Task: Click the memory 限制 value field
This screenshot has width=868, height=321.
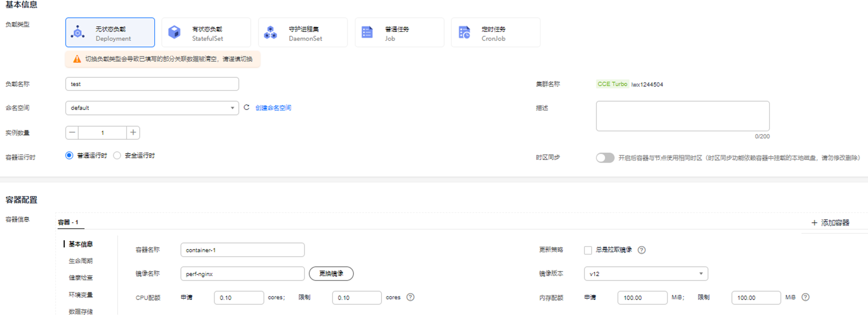Action: [756, 298]
